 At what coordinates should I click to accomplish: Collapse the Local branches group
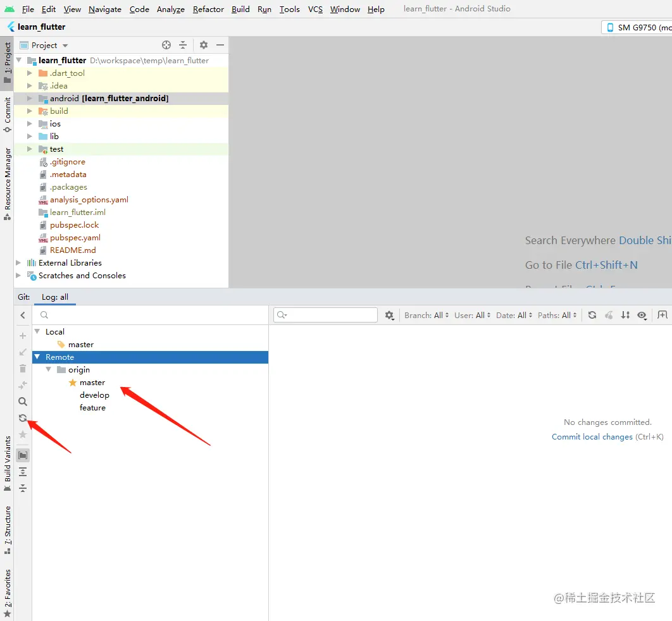point(37,331)
